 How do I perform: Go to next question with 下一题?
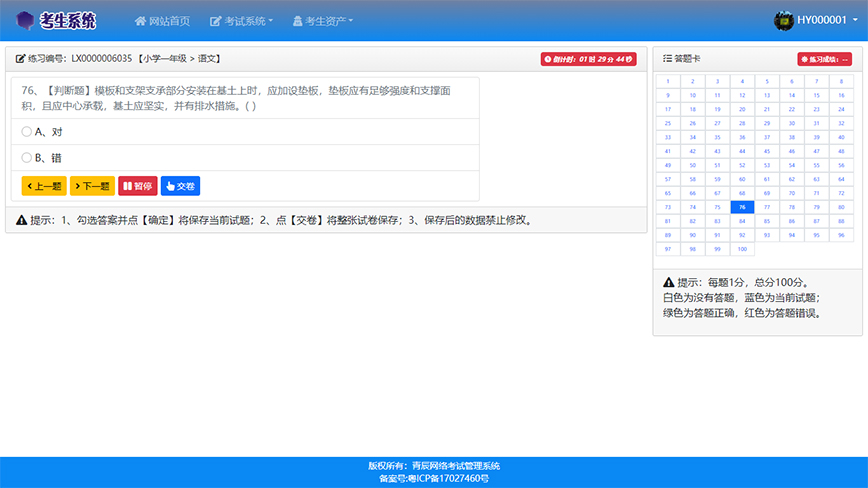point(92,186)
